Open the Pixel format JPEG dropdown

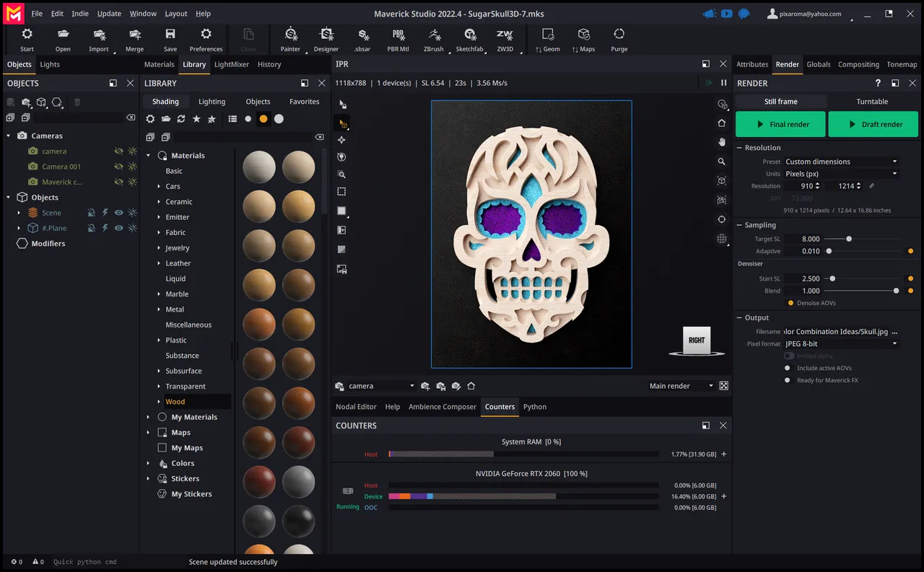(842, 344)
